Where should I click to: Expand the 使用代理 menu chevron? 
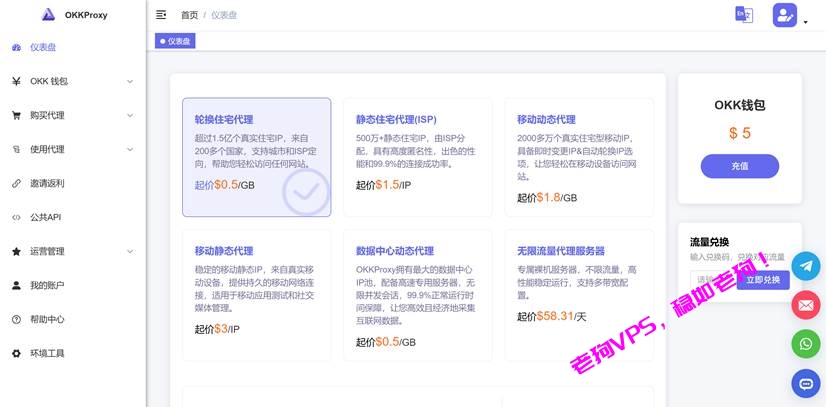point(130,150)
